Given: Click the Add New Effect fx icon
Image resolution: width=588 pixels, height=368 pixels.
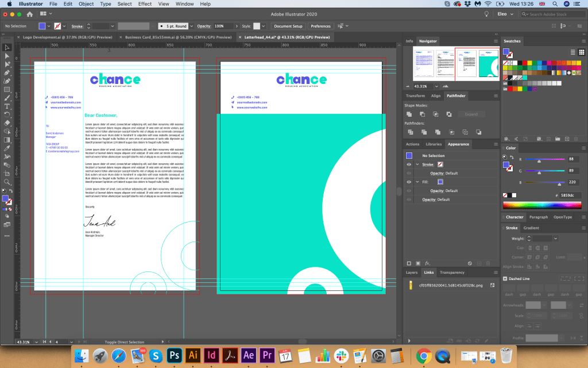Looking at the screenshot, I should [x=428, y=263].
